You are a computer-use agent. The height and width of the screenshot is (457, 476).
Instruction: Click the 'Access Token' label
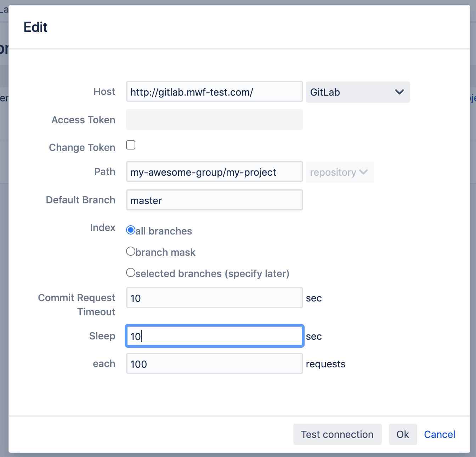83,120
